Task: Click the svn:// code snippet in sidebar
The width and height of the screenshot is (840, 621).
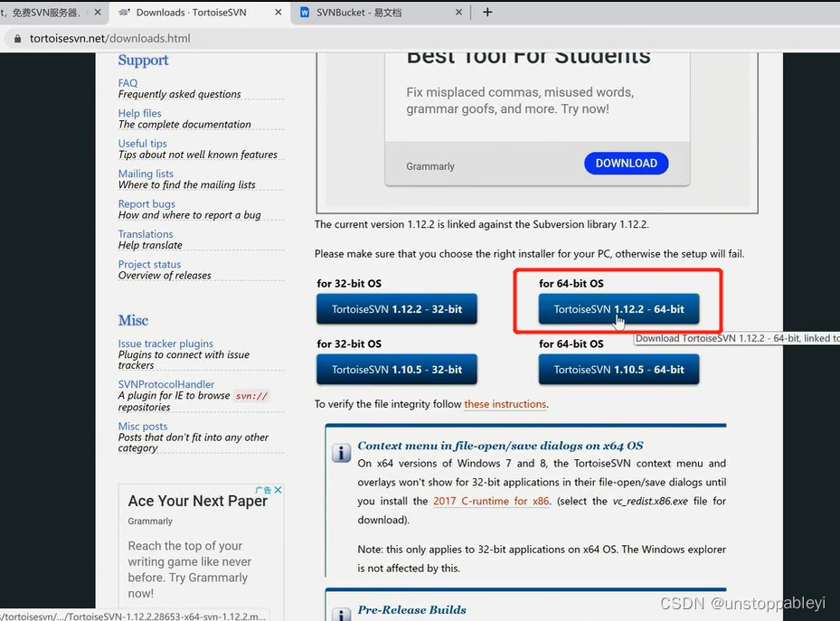Action: 251,396
